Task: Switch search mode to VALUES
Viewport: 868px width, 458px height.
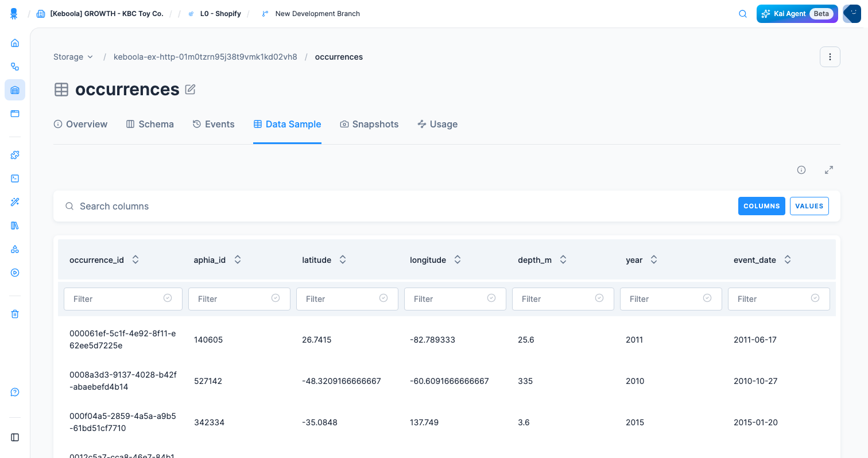Action: pos(809,206)
